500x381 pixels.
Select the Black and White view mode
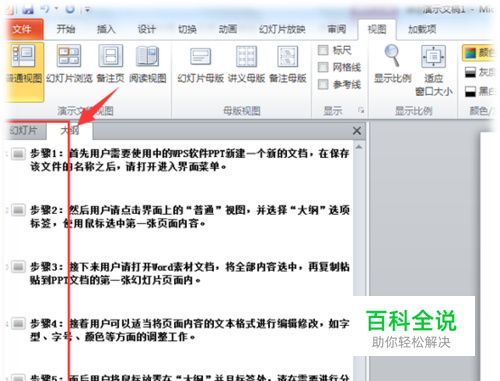[x=479, y=91]
